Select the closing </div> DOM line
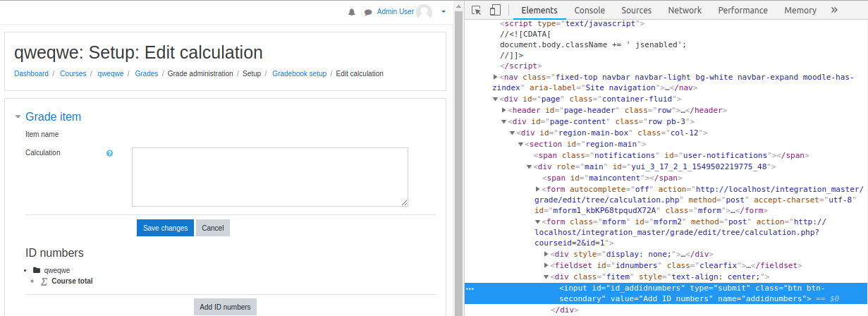868x316 pixels. pyautogui.click(x=564, y=310)
